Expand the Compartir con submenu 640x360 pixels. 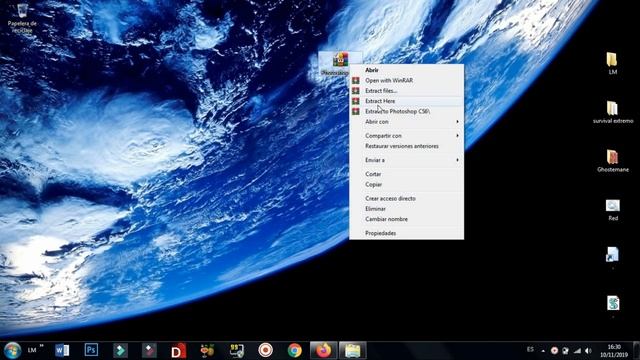pyautogui.click(x=407, y=136)
